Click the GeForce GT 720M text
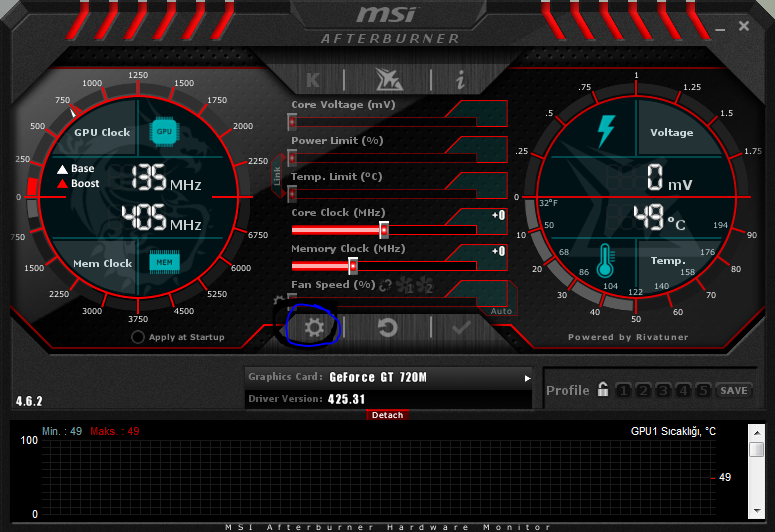The image size is (775, 532). pos(378,378)
